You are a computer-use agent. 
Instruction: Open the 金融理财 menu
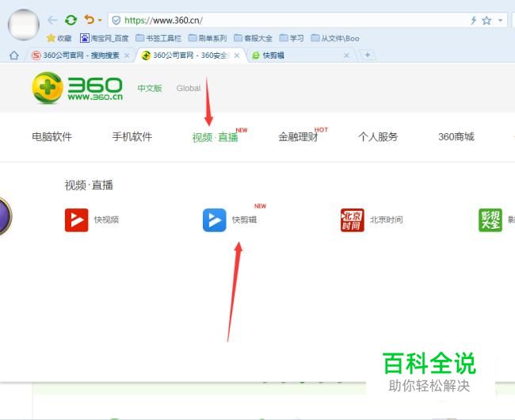298,136
